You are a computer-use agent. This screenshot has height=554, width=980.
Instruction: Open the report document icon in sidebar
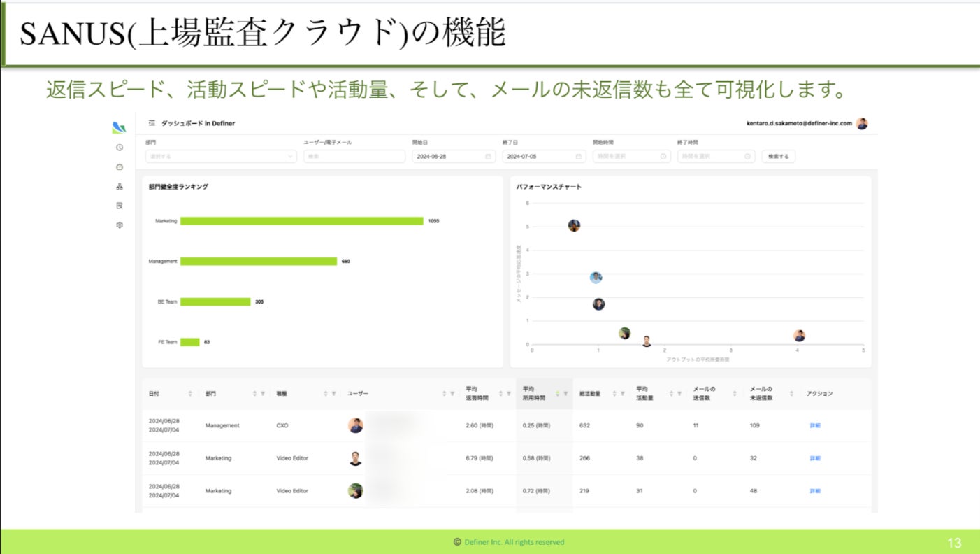pos(120,206)
